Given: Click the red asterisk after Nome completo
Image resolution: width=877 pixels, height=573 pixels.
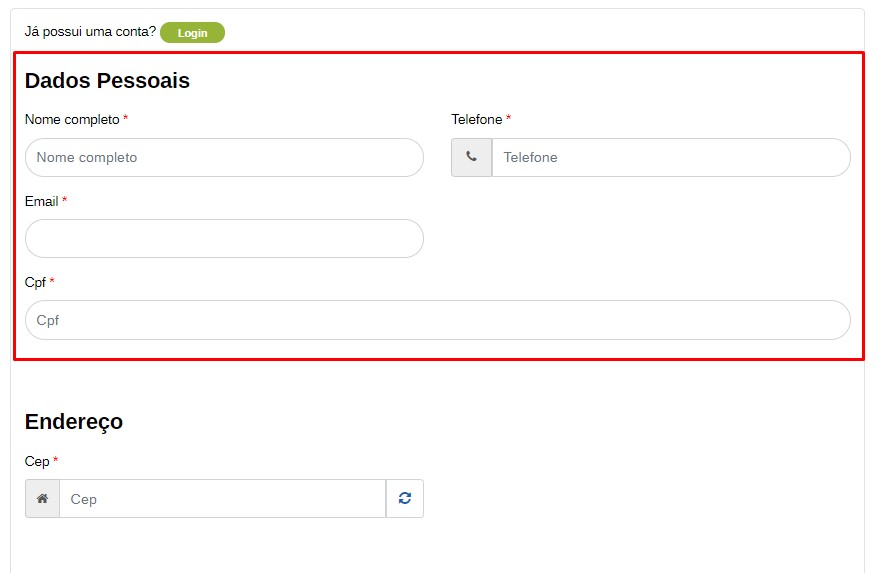Looking at the screenshot, I should (126, 119).
